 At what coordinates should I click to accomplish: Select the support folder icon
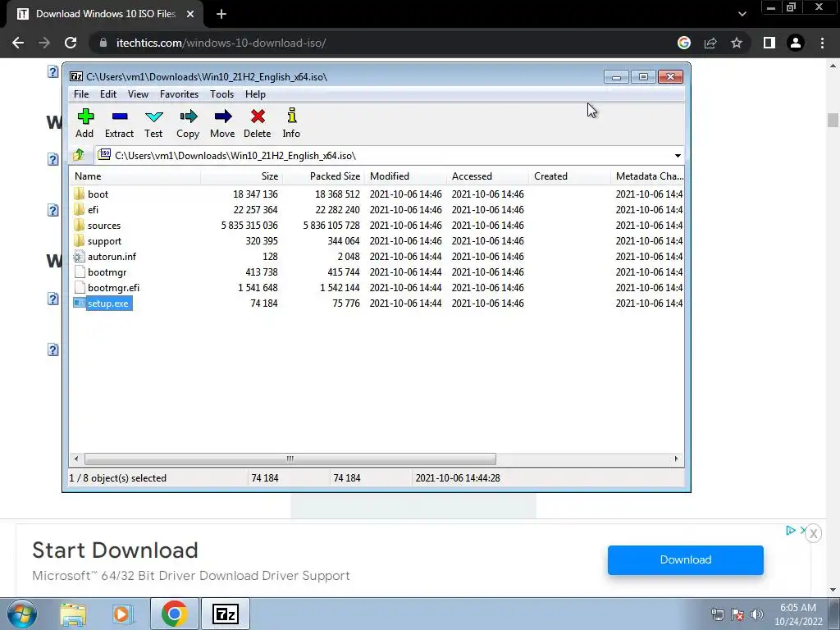click(80, 240)
